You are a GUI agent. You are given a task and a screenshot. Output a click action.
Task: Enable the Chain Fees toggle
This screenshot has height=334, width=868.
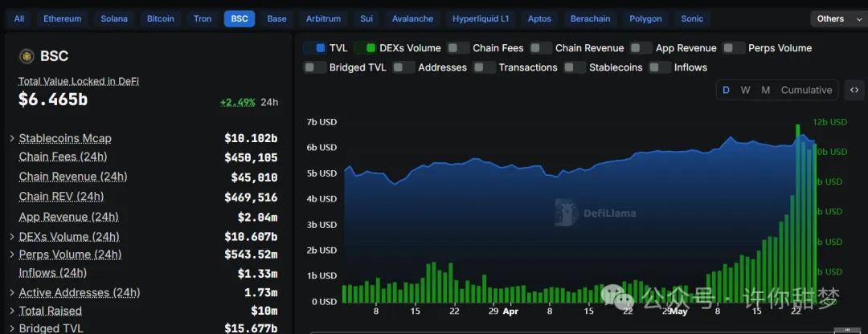(459, 48)
